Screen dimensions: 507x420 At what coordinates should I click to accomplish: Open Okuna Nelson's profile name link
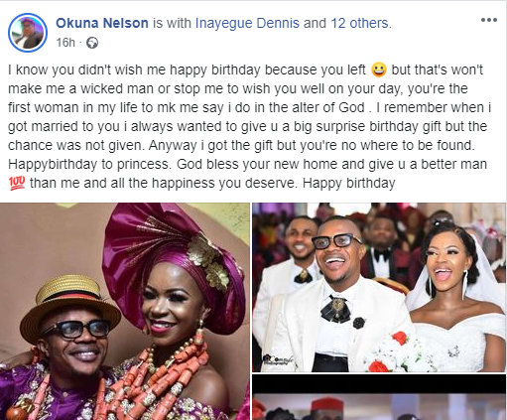(102, 23)
